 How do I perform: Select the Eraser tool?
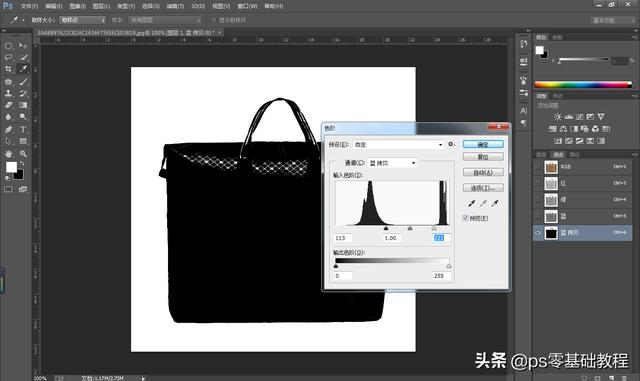[x=8, y=105]
